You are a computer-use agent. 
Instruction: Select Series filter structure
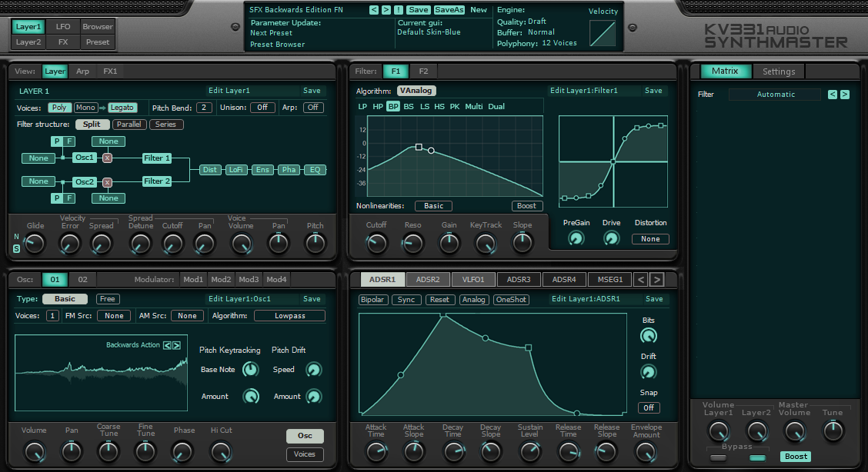(x=165, y=125)
